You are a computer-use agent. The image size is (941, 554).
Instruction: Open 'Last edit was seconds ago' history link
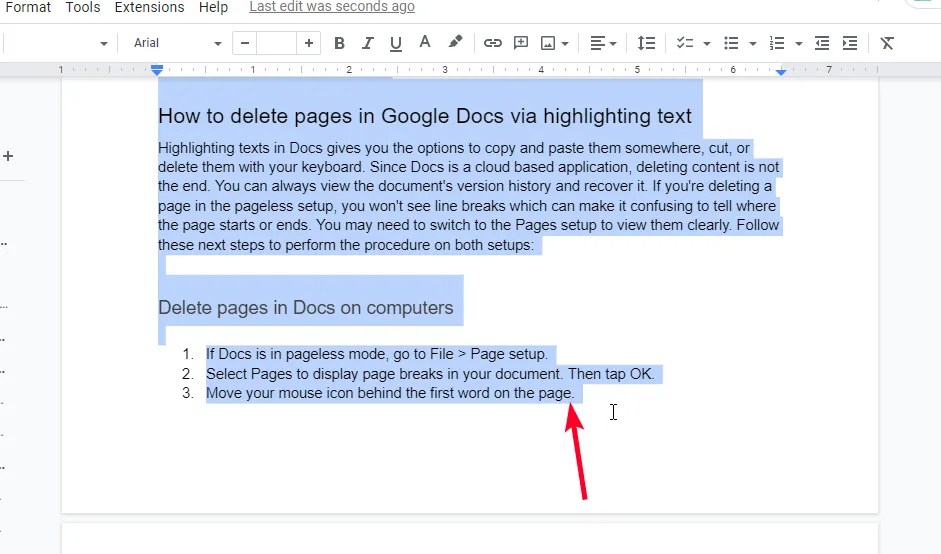pyautogui.click(x=332, y=7)
